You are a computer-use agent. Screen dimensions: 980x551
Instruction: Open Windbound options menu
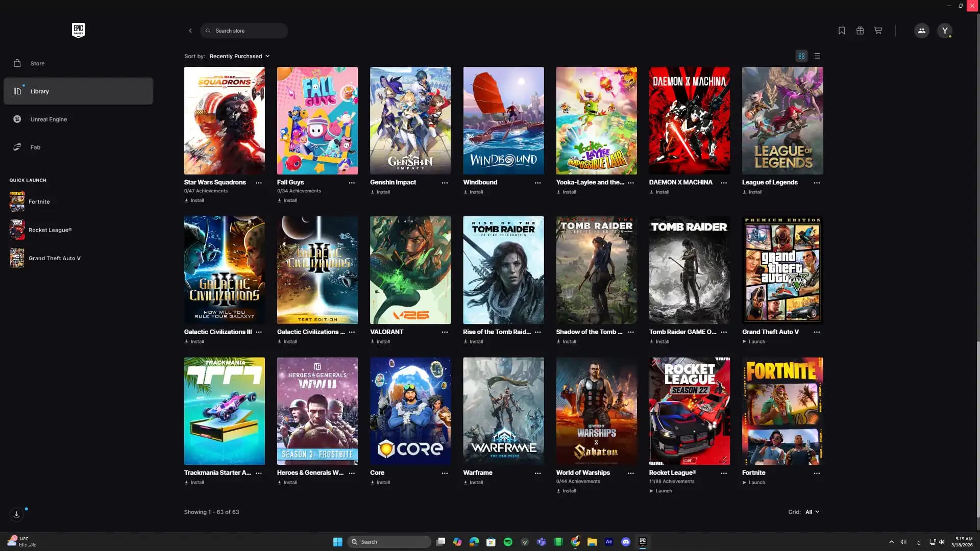pos(537,183)
